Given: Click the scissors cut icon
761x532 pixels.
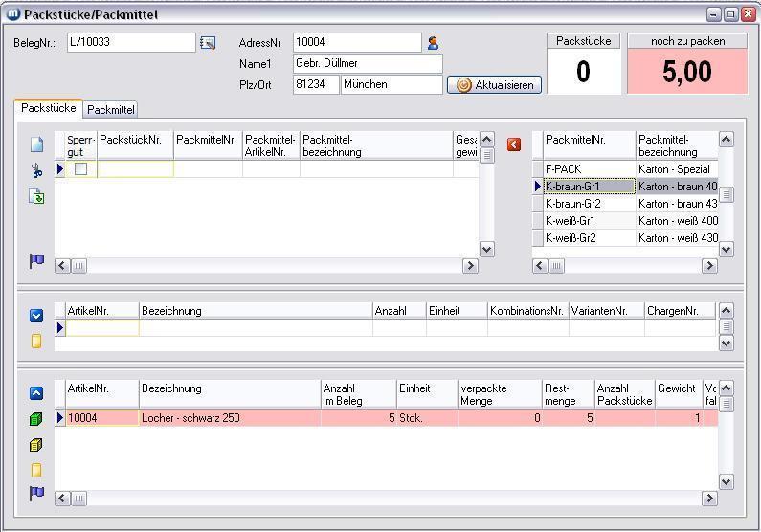Looking at the screenshot, I should pos(36,171).
